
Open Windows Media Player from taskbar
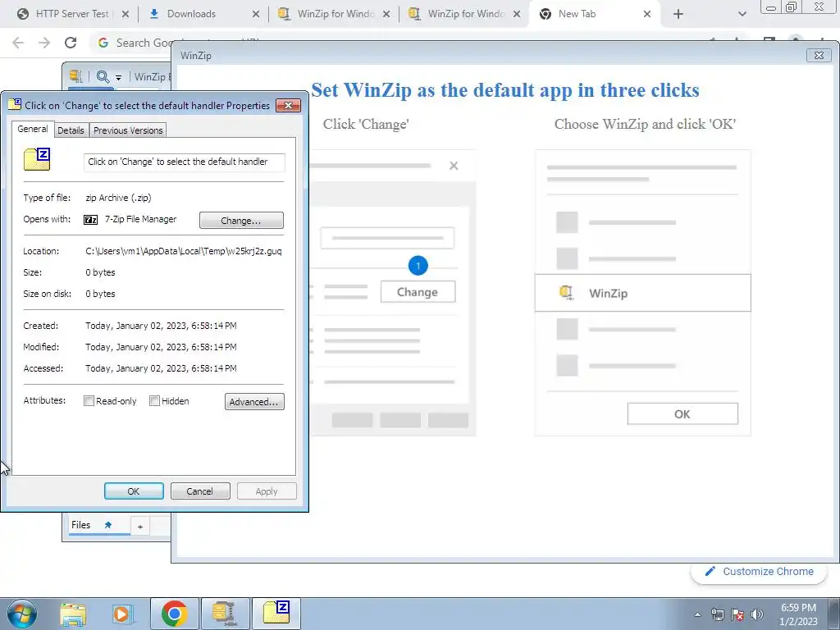[121, 614]
